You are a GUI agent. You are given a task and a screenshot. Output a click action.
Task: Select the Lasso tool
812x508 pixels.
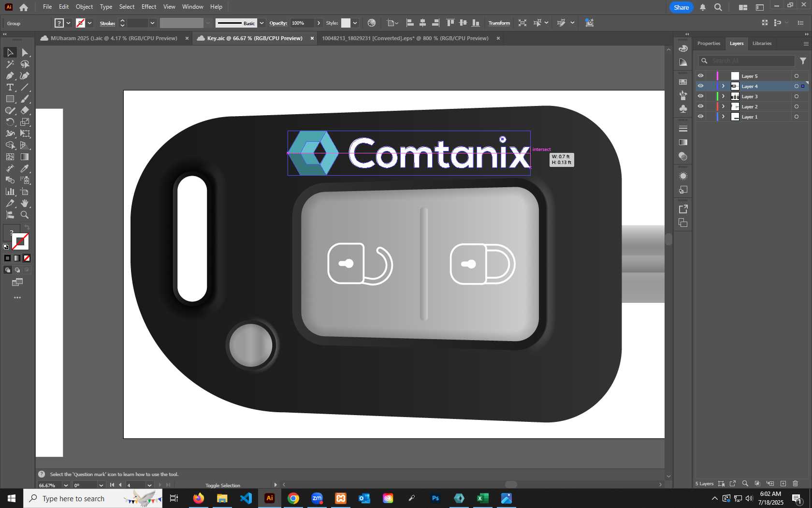click(x=25, y=64)
